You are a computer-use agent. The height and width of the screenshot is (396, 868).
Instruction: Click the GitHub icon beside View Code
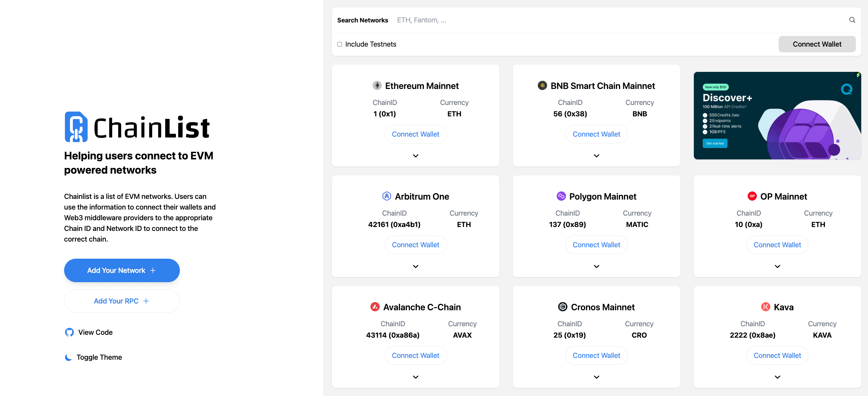point(69,332)
